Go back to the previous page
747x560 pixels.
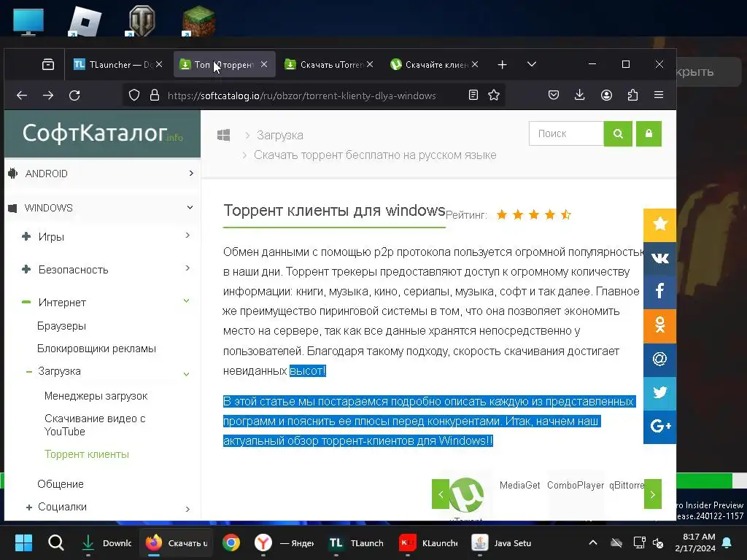tap(22, 96)
